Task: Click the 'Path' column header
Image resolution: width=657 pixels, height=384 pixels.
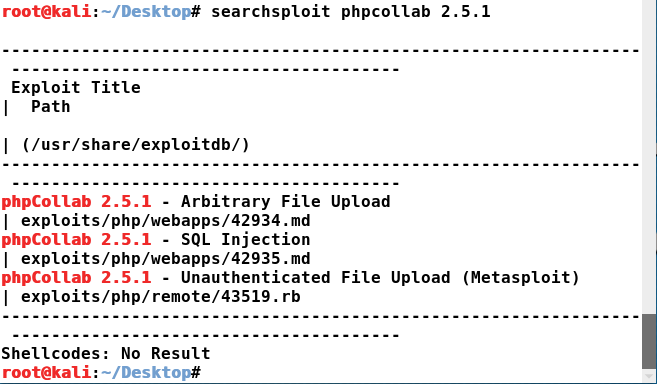Action: [51, 106]
